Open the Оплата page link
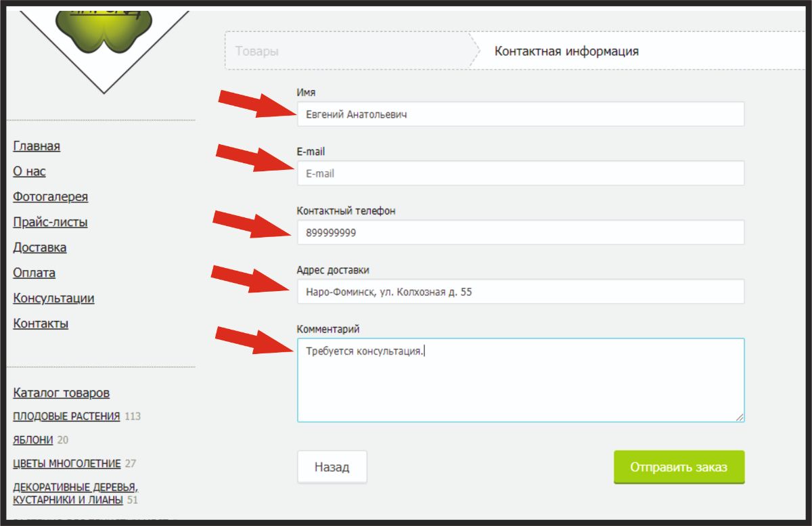The width and height of the screenshot is (812, 526). tap(34, 273)
